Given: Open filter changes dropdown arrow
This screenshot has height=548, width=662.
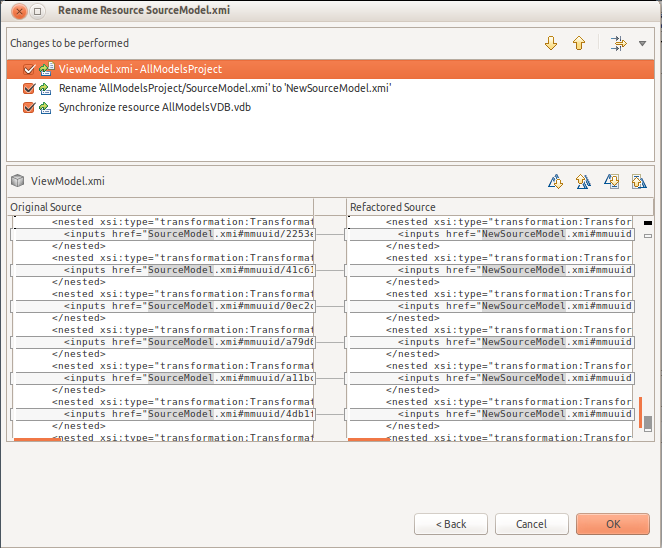Looking at the screenshot, I should pos(642,44).
